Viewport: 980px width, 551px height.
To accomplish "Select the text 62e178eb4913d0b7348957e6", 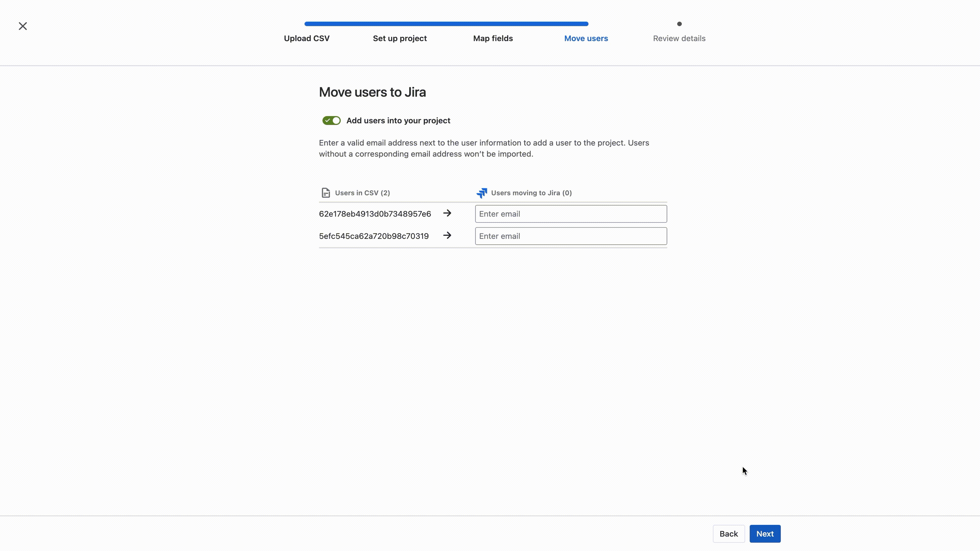I will point(375,214).
